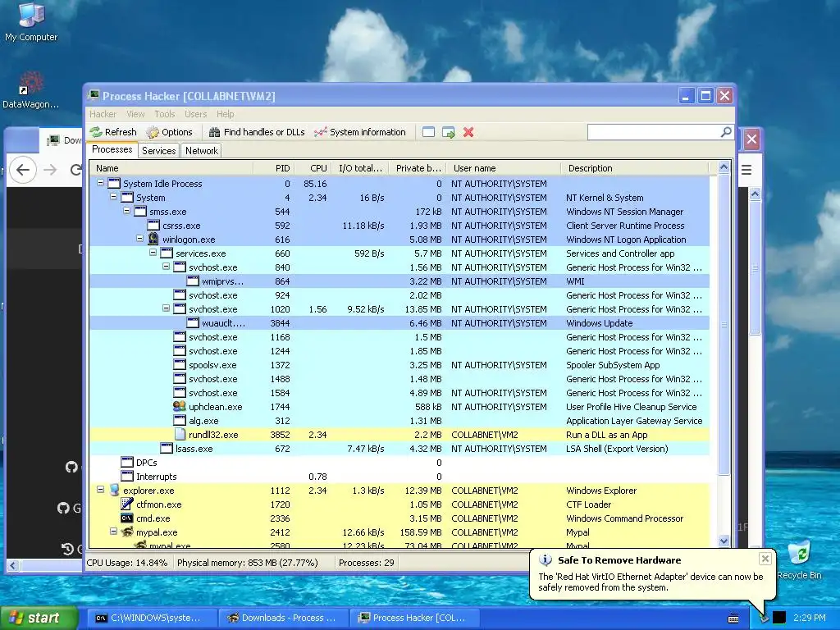This screenshot has height=630, width=840.
Task: Sort by the CPU column header
Action: pyautogui.click(x=313, y=168)
